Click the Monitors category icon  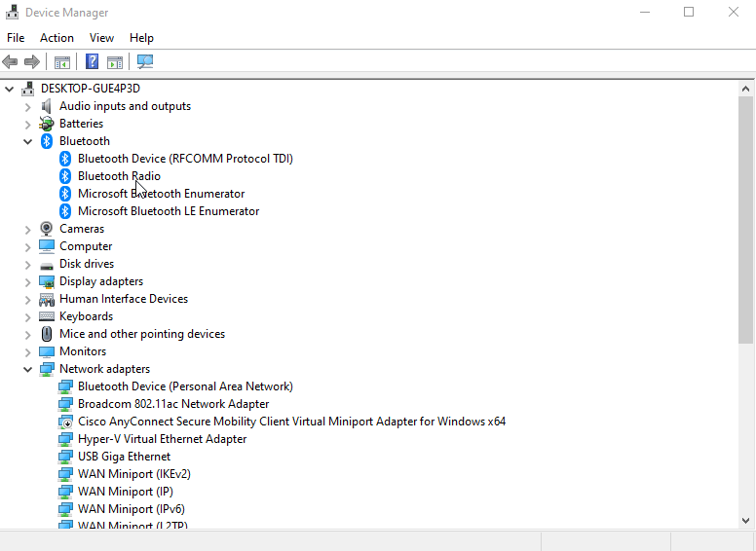47,352
